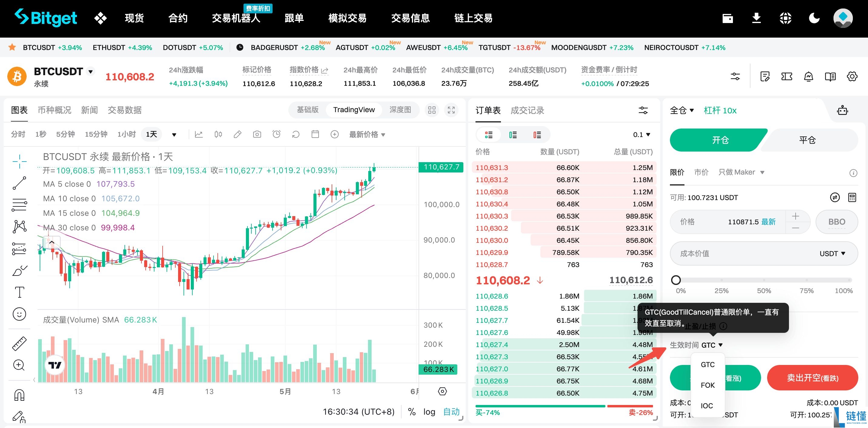Open the tutorial book icon

tap(830, 77)
